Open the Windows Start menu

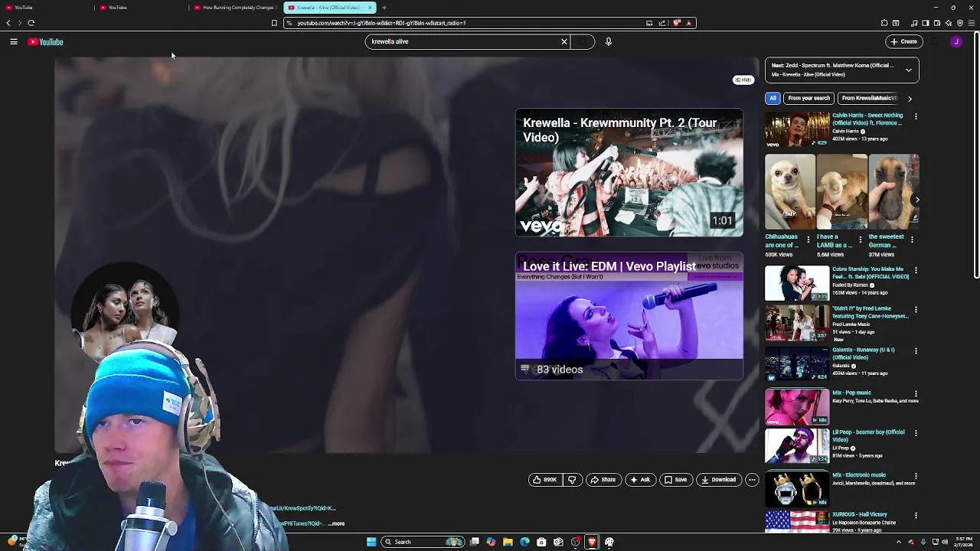[371, 542]
